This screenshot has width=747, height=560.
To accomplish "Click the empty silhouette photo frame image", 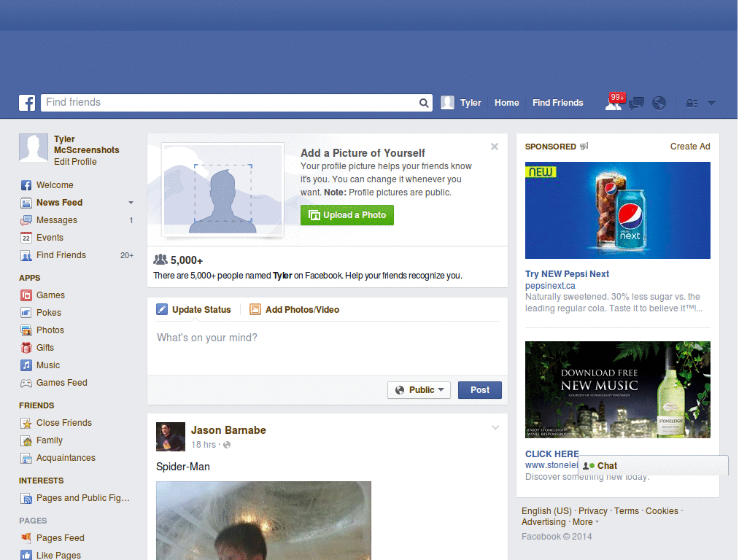I will [222, 190].
